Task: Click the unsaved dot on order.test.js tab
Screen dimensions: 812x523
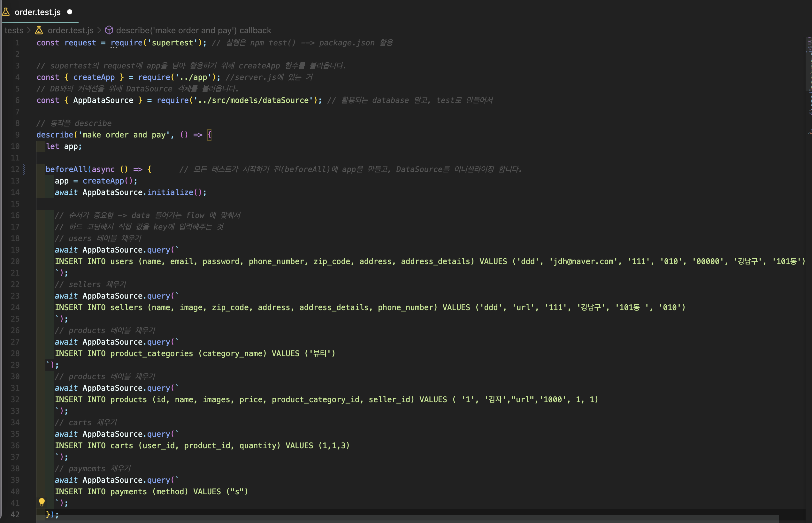Action: point(70,12)
